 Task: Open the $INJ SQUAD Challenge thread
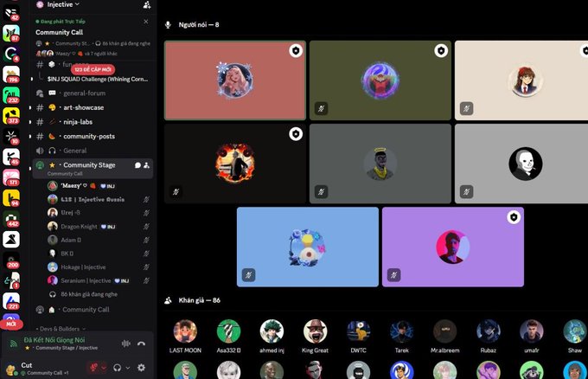[x=98, y=80]
